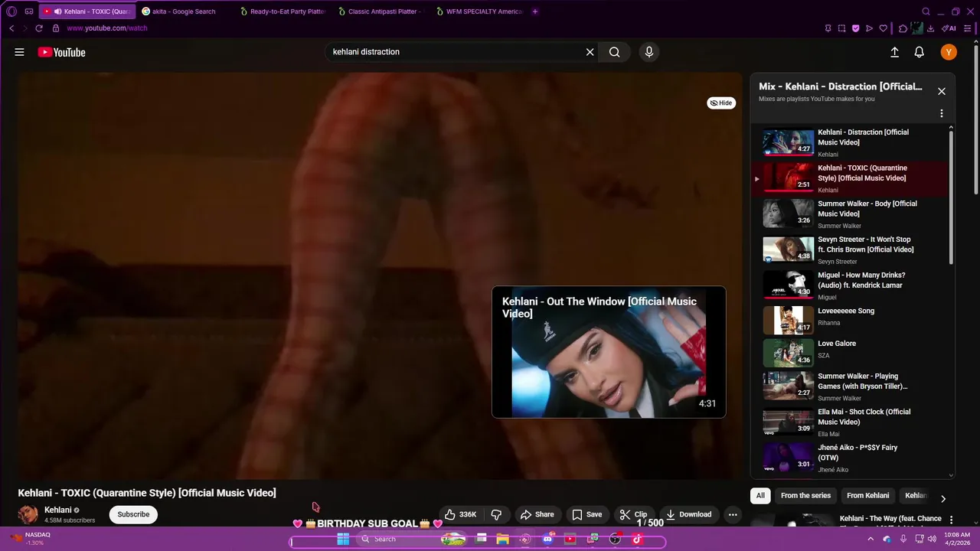This screenshot has width=980, height=551.
Task: Go back in browser history
Action: 11,28
